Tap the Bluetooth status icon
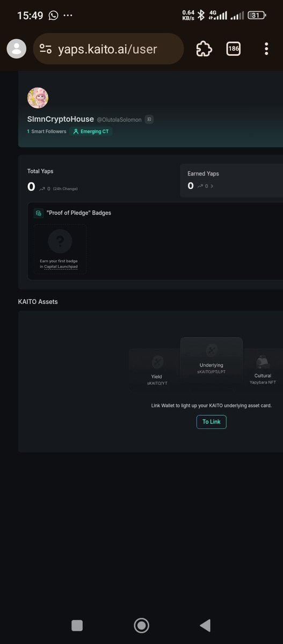 201,15
